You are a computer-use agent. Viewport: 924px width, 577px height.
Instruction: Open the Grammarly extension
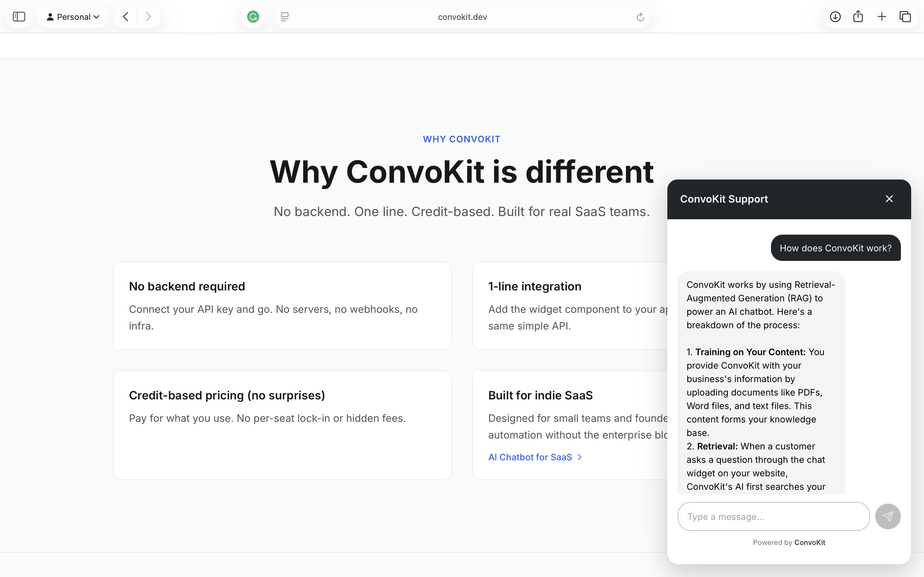[252, 16]
